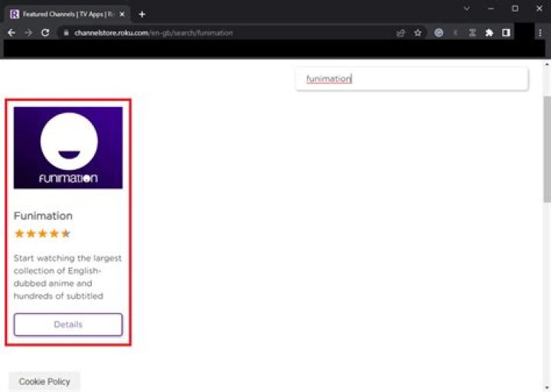The image size is (551, 392).
Task: Open the Funimation channel logo thumbnail
Action: 68,148
